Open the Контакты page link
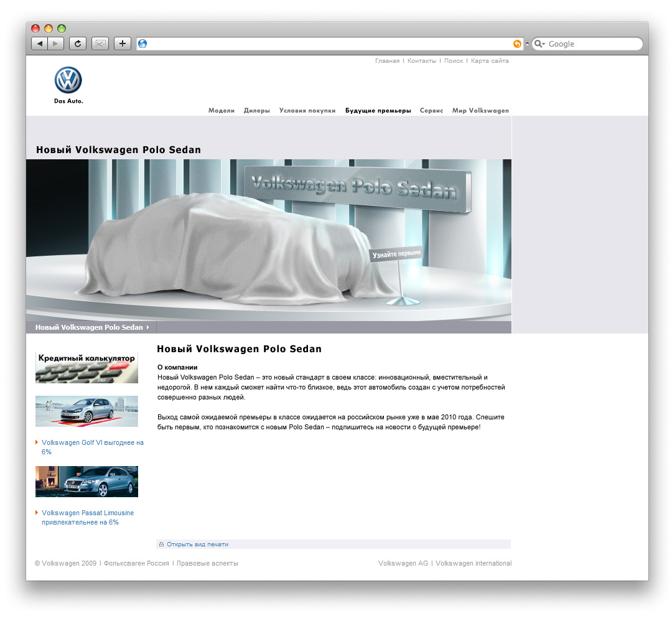 [x=422, y=60]
